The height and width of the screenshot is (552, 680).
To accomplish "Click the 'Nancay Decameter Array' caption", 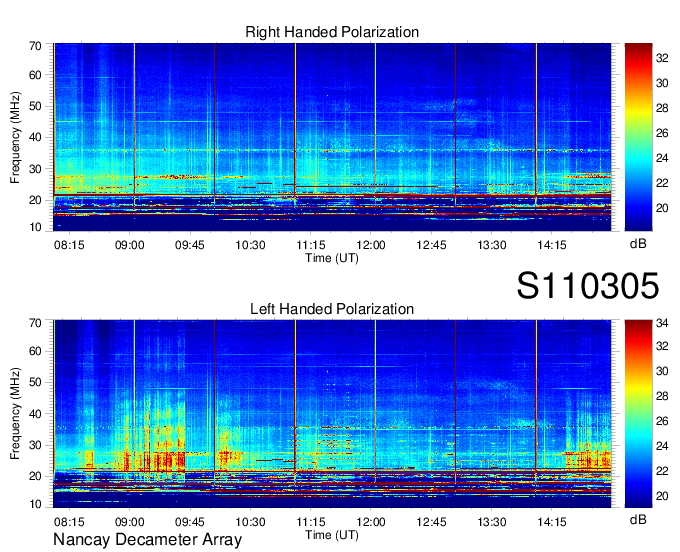I will 147,540.
